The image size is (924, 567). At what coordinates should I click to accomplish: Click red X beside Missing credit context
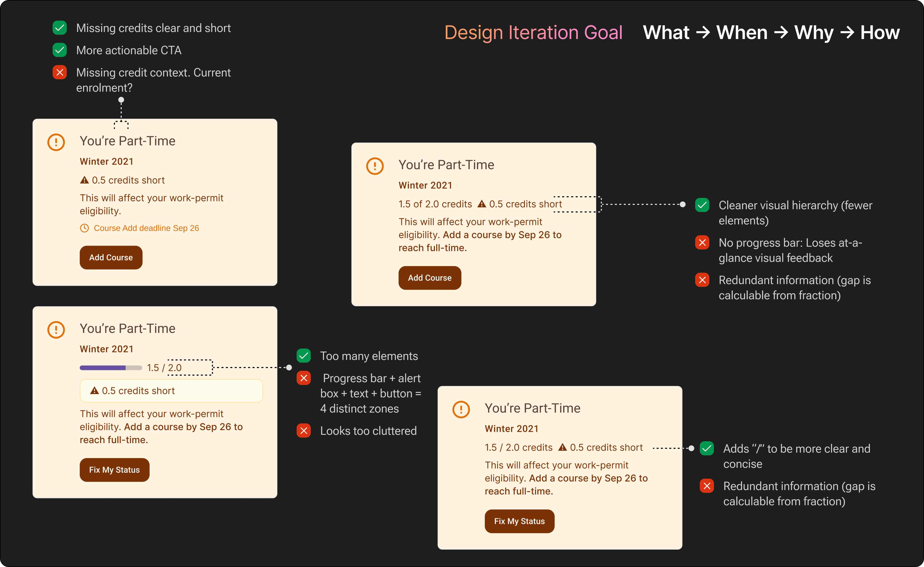[x=60, y=72]
